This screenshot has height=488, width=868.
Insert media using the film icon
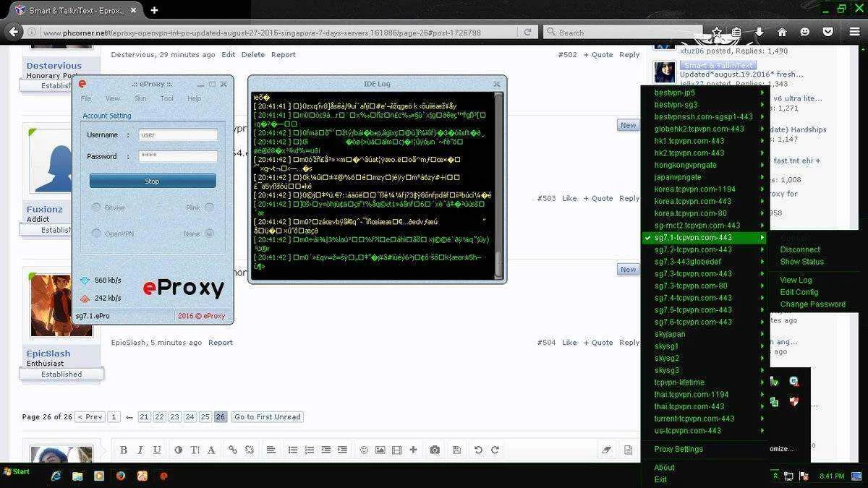tap(396, 450)
